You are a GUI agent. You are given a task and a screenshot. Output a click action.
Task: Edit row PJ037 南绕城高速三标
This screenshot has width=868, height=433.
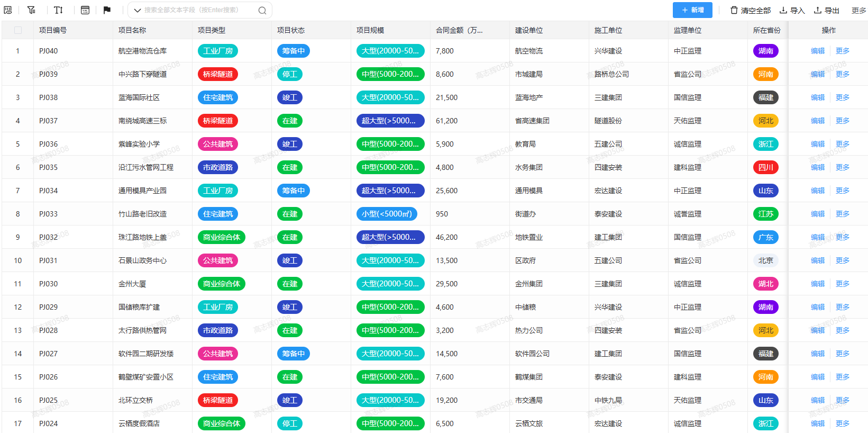[818, 121]
